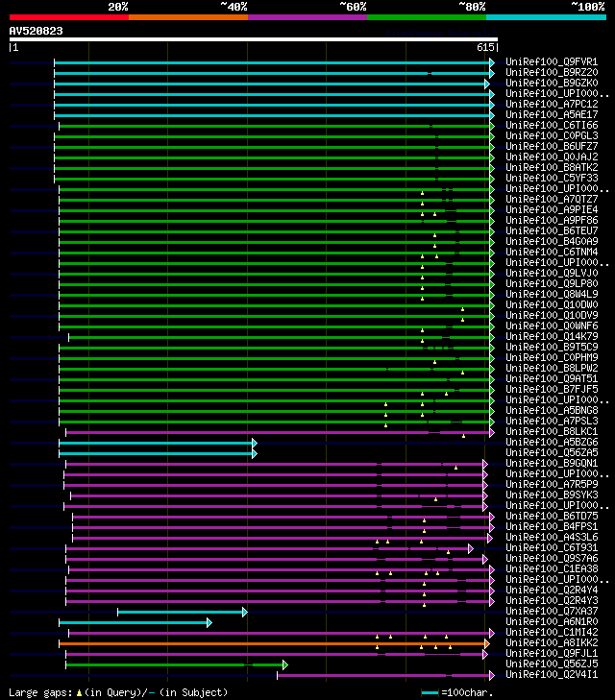Select the UniRef100_C1EA38 label

(552, 569)
